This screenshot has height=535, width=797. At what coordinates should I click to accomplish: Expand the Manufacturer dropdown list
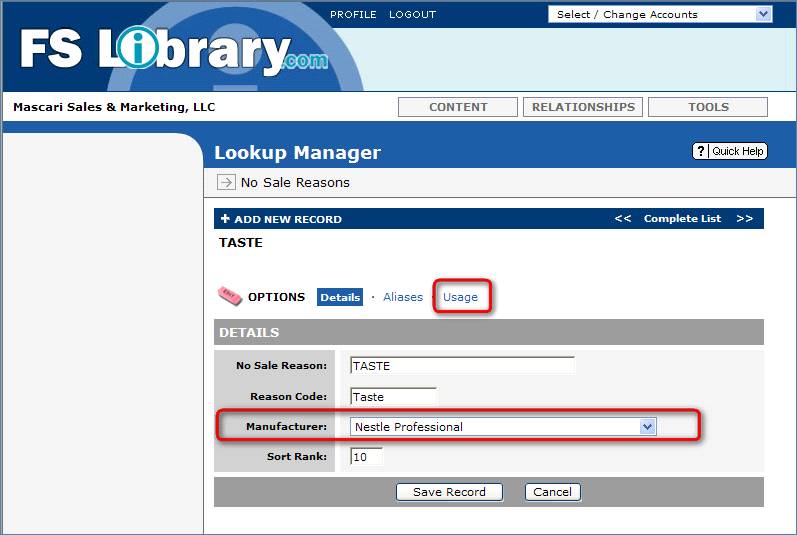[x=647, y=427]
